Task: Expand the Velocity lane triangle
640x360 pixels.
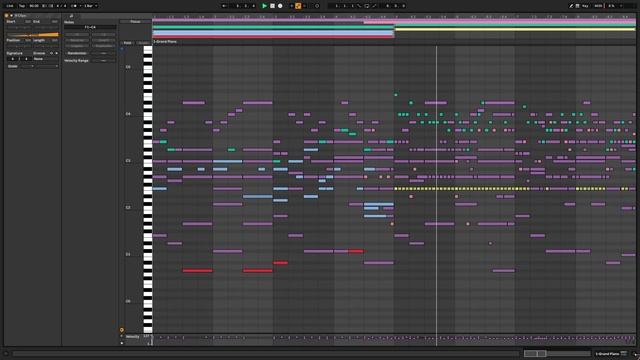Action: click(x=121, y=336)
